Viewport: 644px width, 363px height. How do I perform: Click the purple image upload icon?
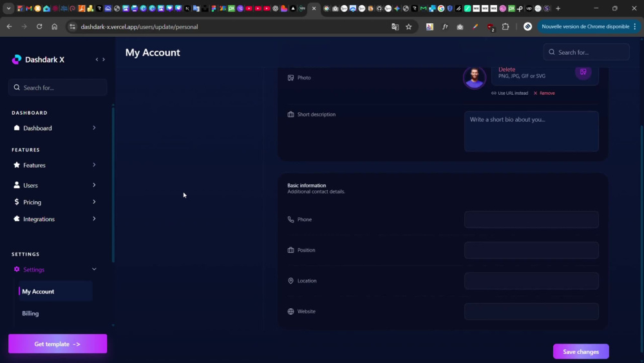click(x=583, y=72)
